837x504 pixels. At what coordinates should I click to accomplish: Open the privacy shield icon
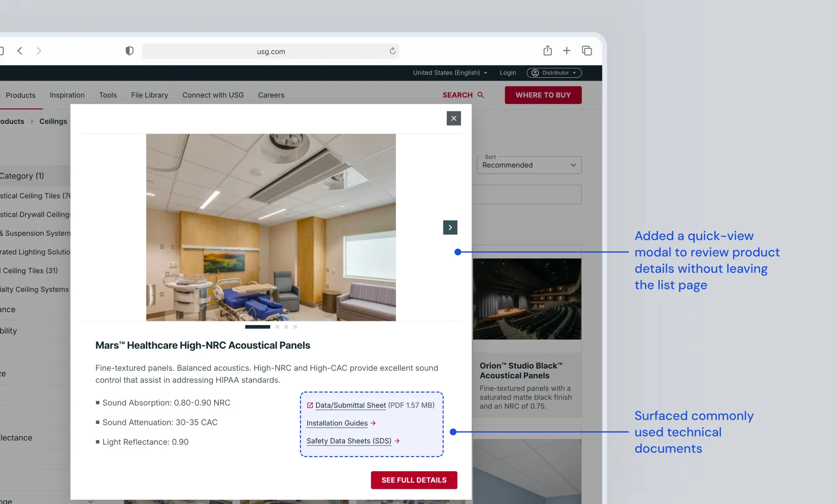pyautogui.click(x=129, y=51)
